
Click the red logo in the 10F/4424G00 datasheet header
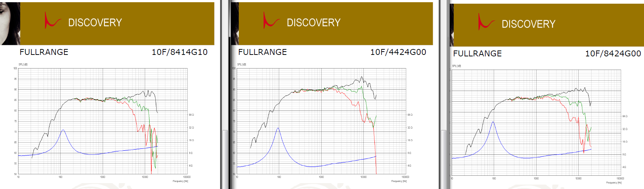coord(271,20)
